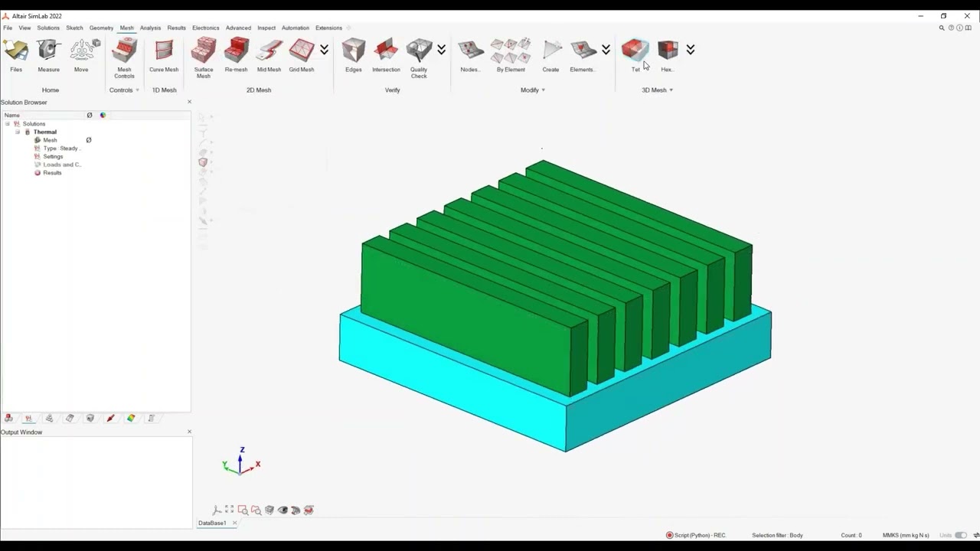
Task: Select the Mesh item under Thermal
Action: pyautogui.click(x=50, y=140)
